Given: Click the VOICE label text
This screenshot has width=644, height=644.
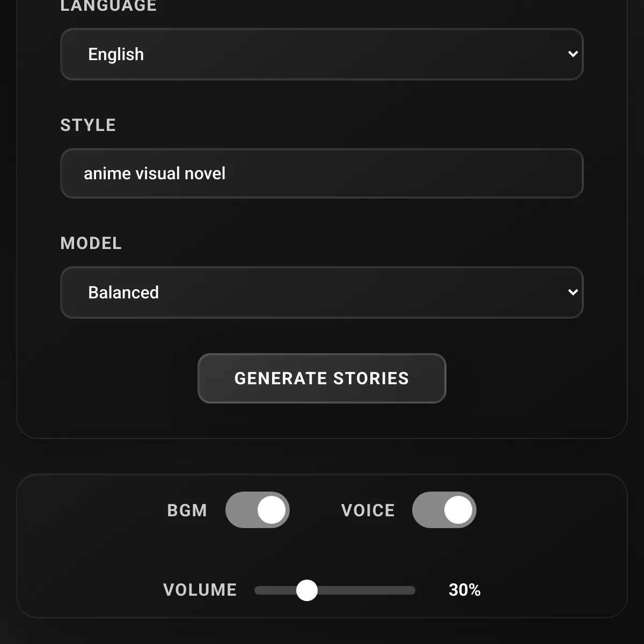Looking at the screenshot, I should click(368, 510).
